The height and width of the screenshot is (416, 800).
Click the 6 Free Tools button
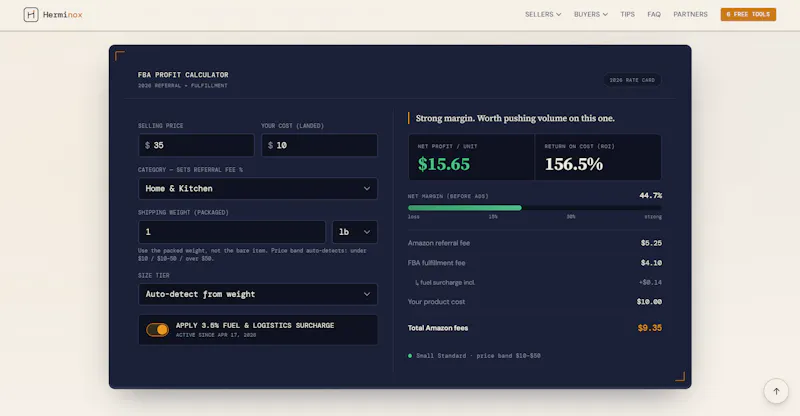[748, 14]
